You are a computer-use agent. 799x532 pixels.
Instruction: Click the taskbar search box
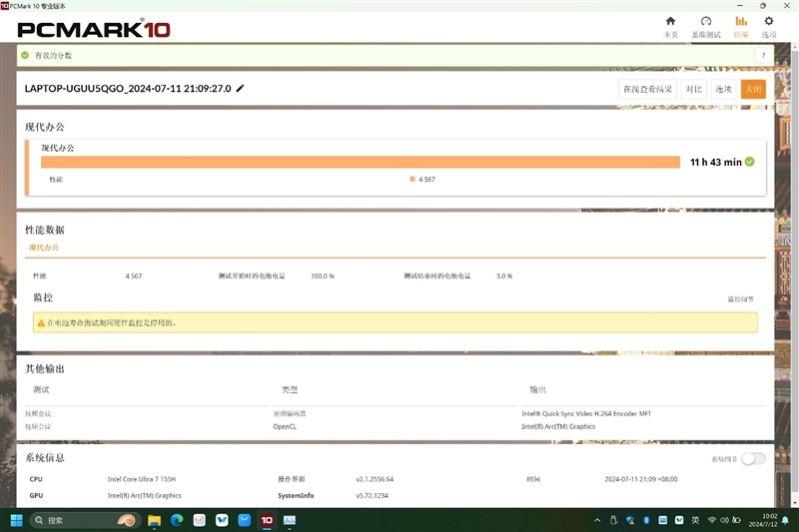(85, 520)
